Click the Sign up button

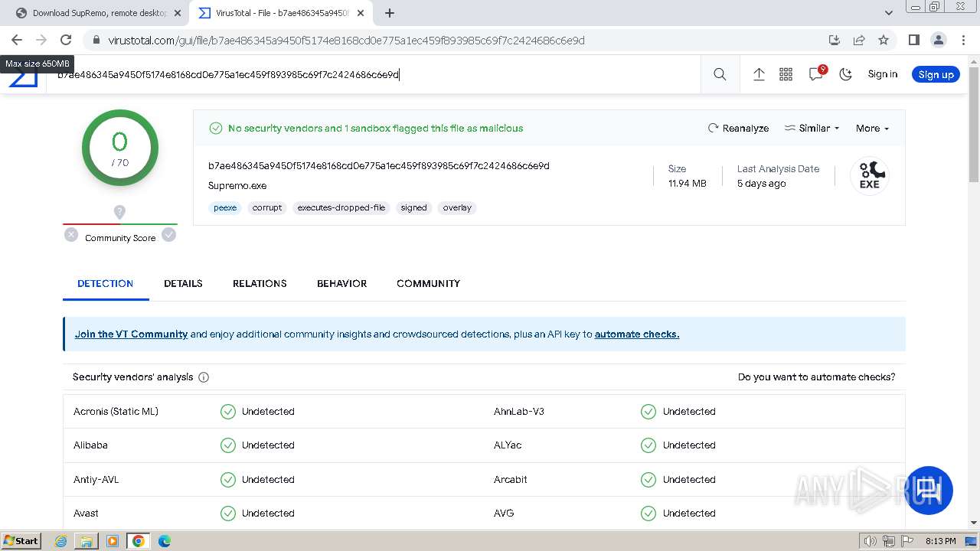[x=936, y=74]
